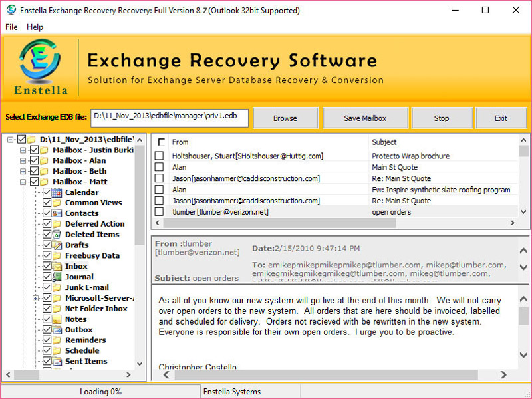The height and width of the screenshot is (399, 532).
Task: Expand the Mailbox - Justin Burki tree node
Action: click(23, 150)
